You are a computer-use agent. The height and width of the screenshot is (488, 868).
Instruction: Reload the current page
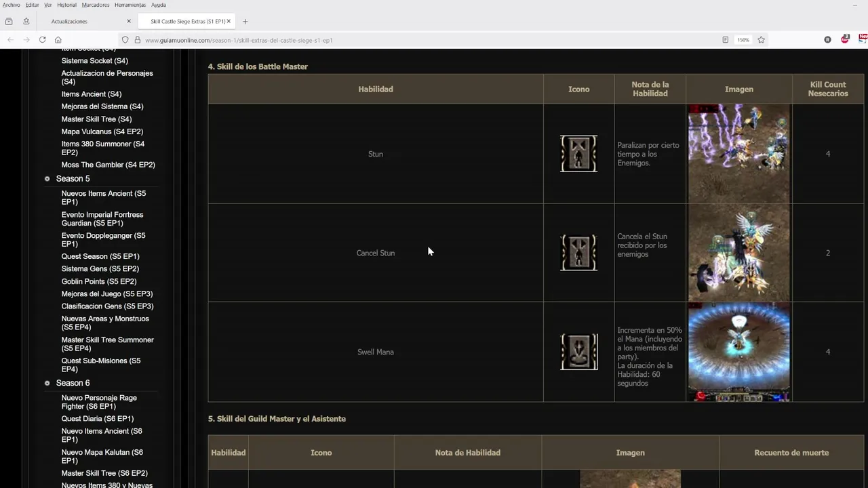[42, 40]
